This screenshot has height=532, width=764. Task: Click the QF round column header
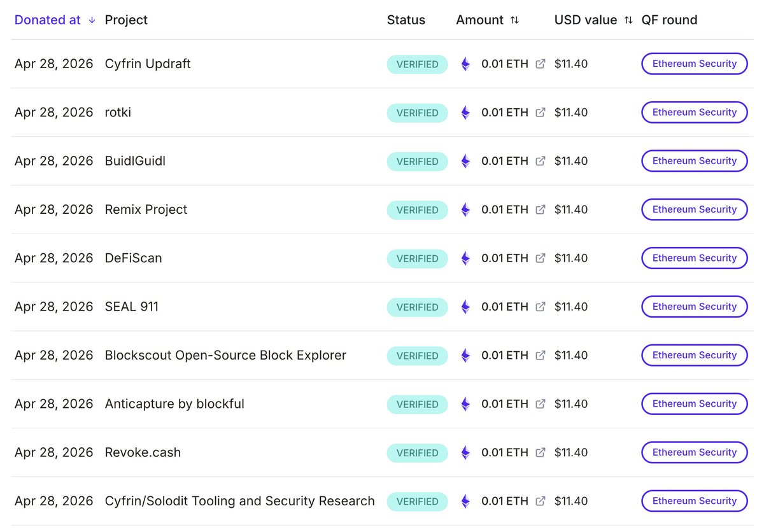click(x=670, y=20)
